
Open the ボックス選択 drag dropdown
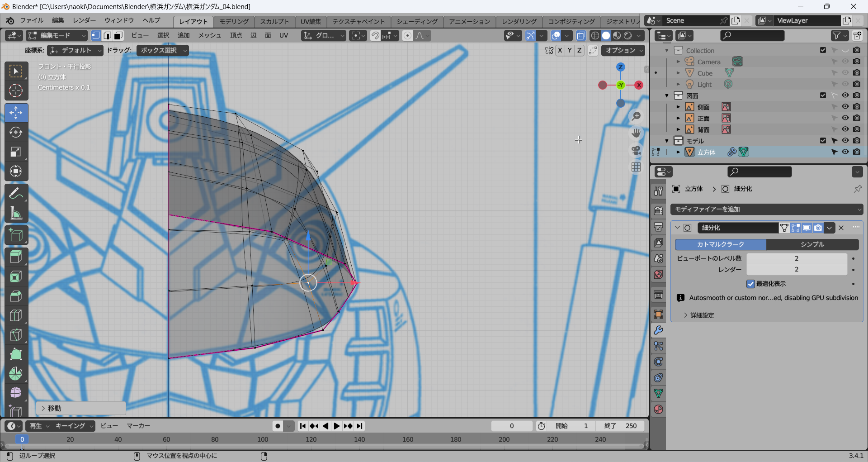163,50
